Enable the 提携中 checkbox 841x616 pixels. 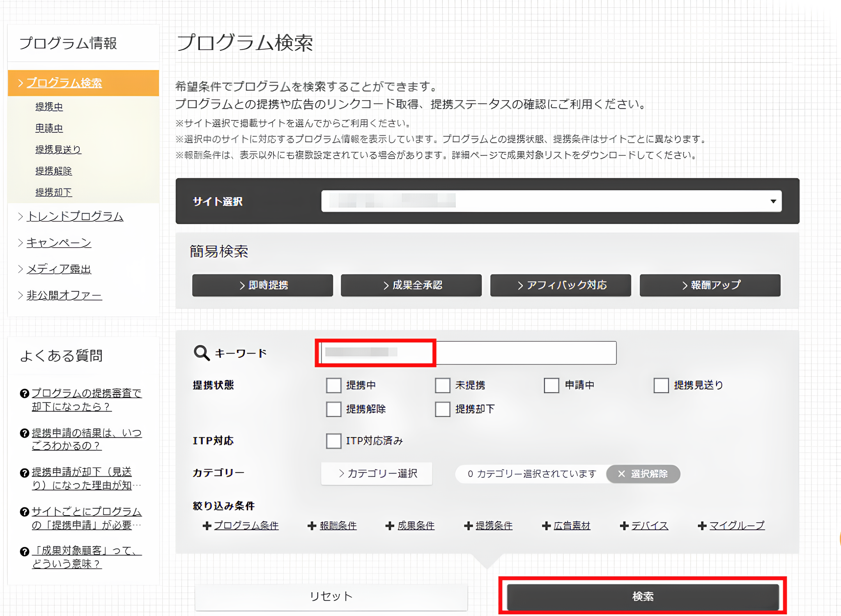point(333,385)
